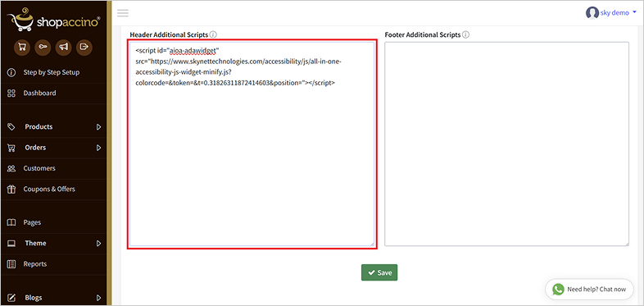The width and height of the screenshot is (644, 306).
Task: Click the Products tag icon
Action: coord(11,126)
